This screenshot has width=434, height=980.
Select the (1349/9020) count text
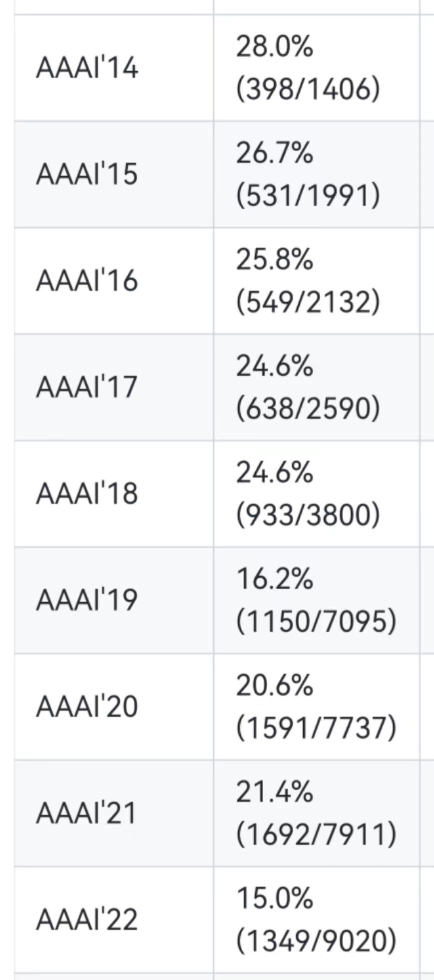pyautogui.click(x=316, y=940)
